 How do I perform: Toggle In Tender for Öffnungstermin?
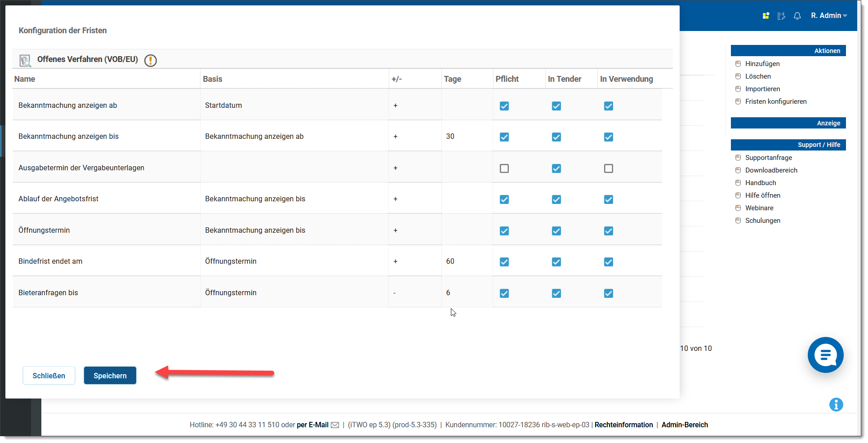[x=556, y=231]
